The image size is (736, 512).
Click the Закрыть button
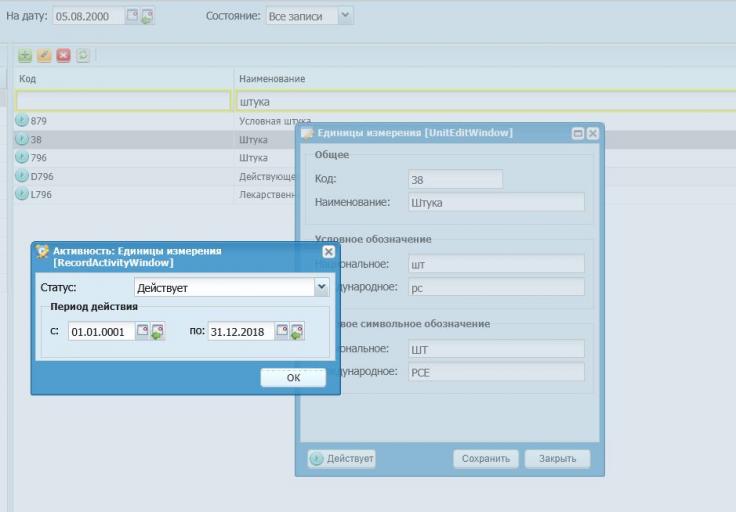coord(557,459)
